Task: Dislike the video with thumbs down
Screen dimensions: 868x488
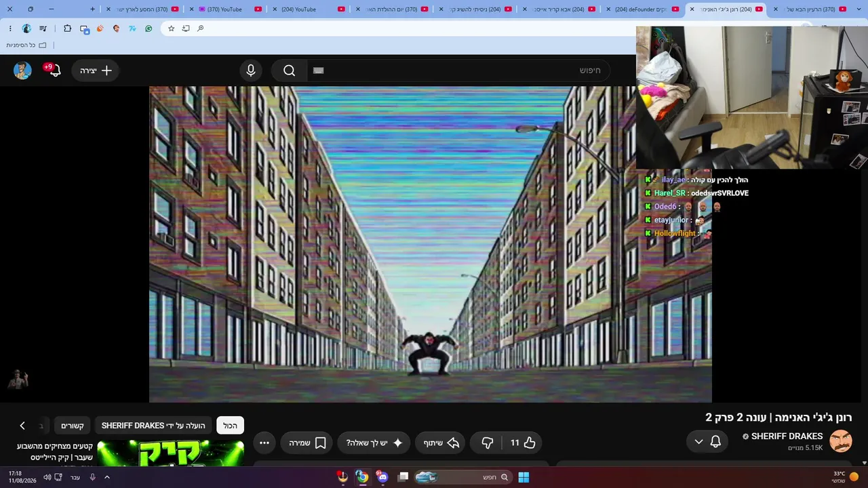Action: [x=487, y=443]
